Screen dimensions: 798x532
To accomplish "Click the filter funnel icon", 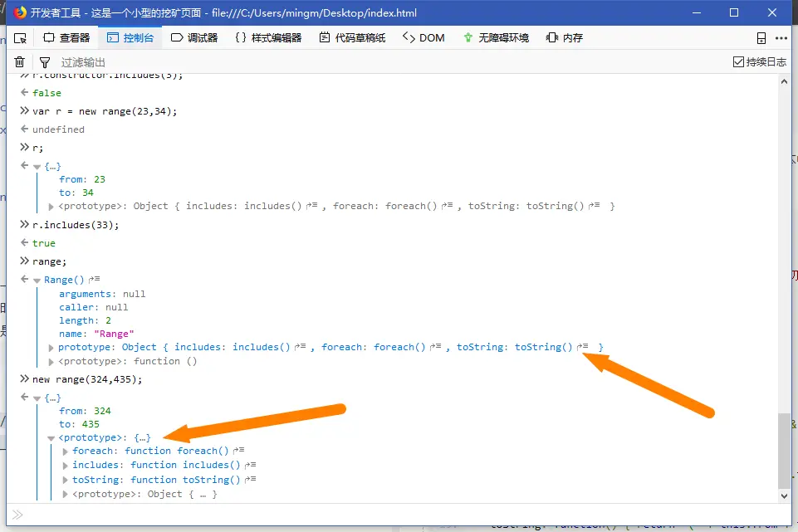I will click(x=45, y=62).
